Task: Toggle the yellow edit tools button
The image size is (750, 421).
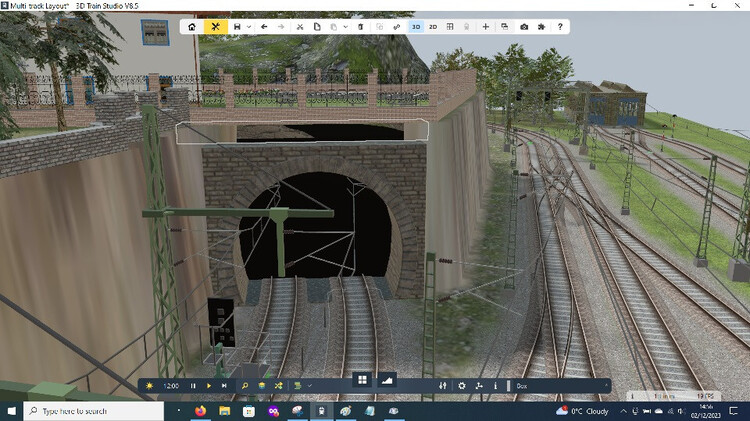Action: pyautogui.click(x=215, y=27)
